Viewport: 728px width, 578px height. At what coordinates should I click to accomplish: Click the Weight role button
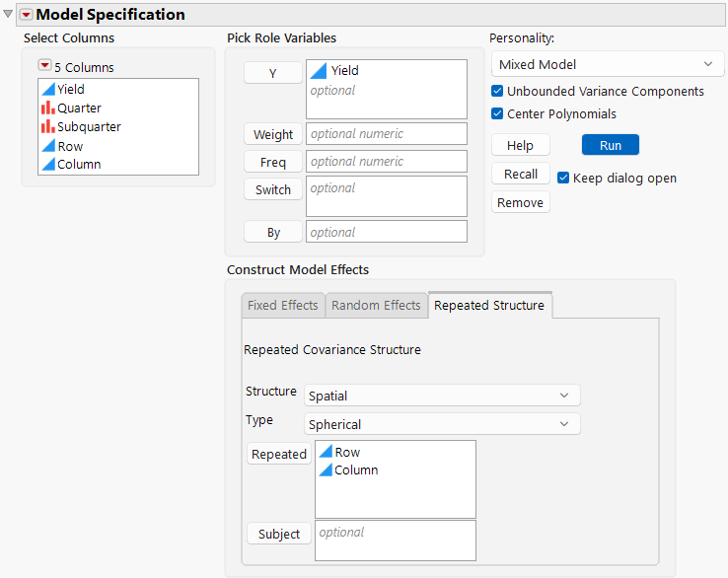tap(273, 134)
